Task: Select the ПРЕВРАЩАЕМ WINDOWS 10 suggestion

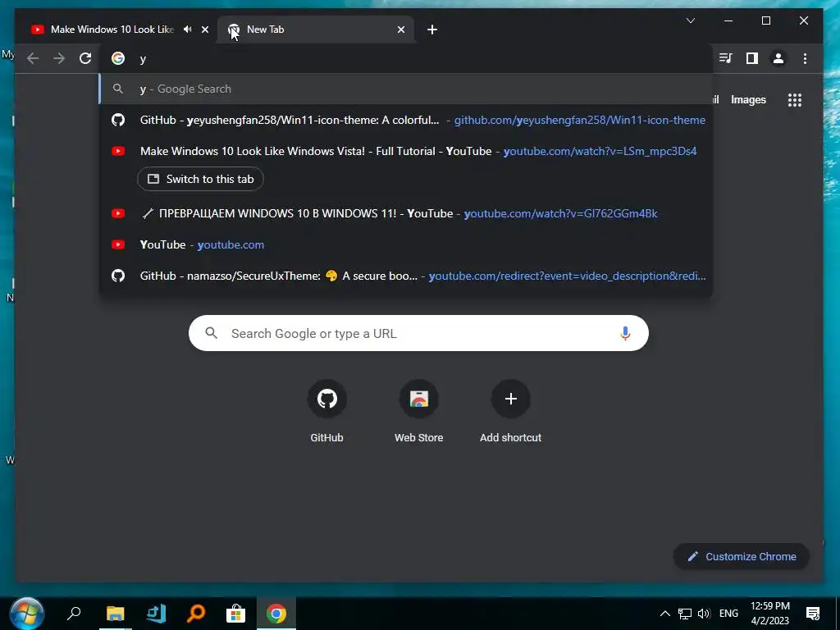Action: [406, 213]
